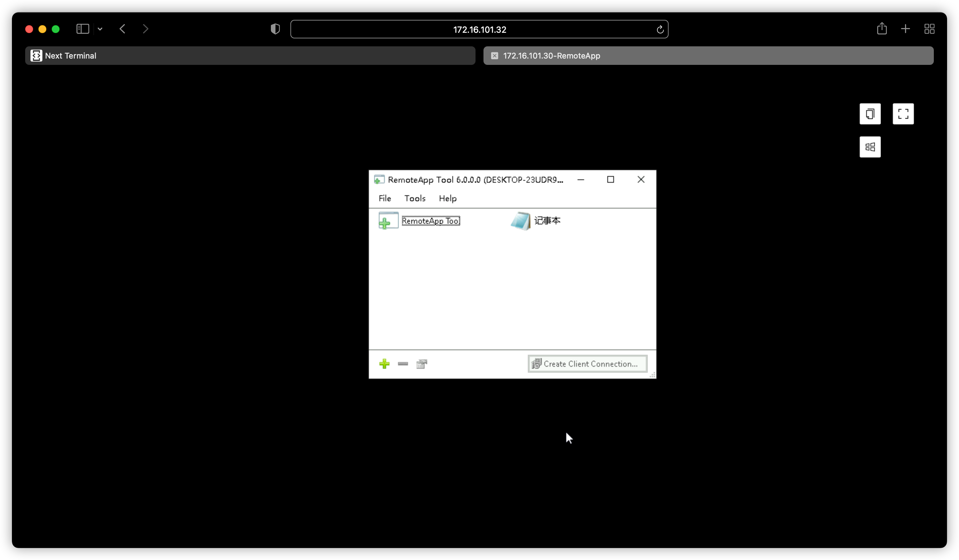Click the green plus add app icon
Screen dimensions: 959x560
tap(384, 364)
